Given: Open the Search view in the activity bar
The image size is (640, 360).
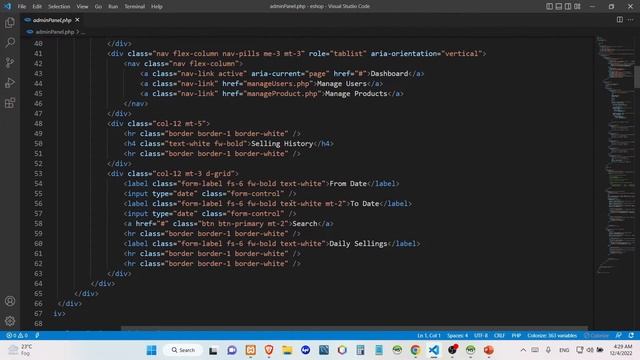Looking at the screenshot, I should (x=10, y=42).
